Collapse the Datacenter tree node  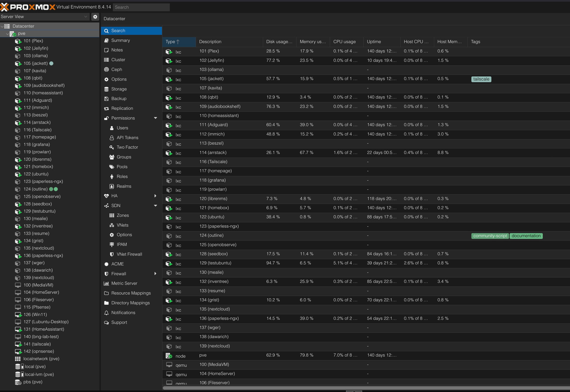[2, 26]
